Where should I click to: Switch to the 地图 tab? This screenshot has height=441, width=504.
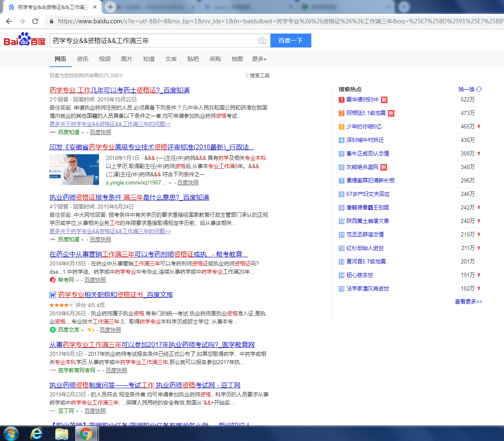pyautogui.click(x=237, y=59)
